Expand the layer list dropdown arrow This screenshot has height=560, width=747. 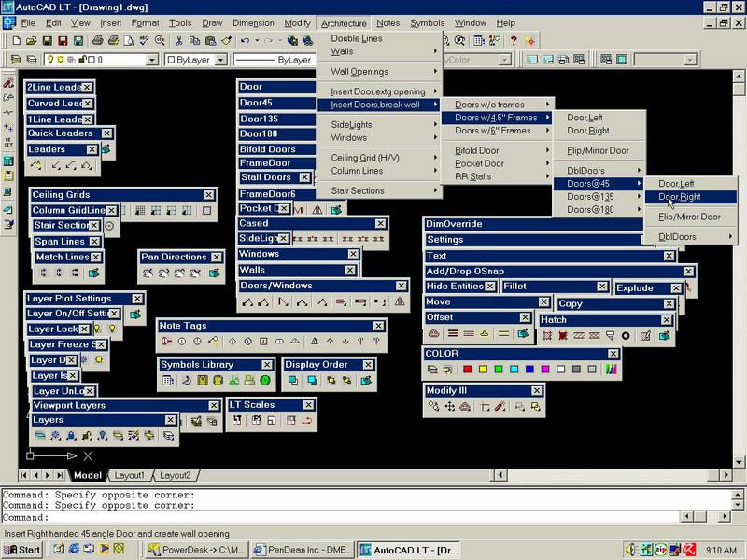click(152, 60)
